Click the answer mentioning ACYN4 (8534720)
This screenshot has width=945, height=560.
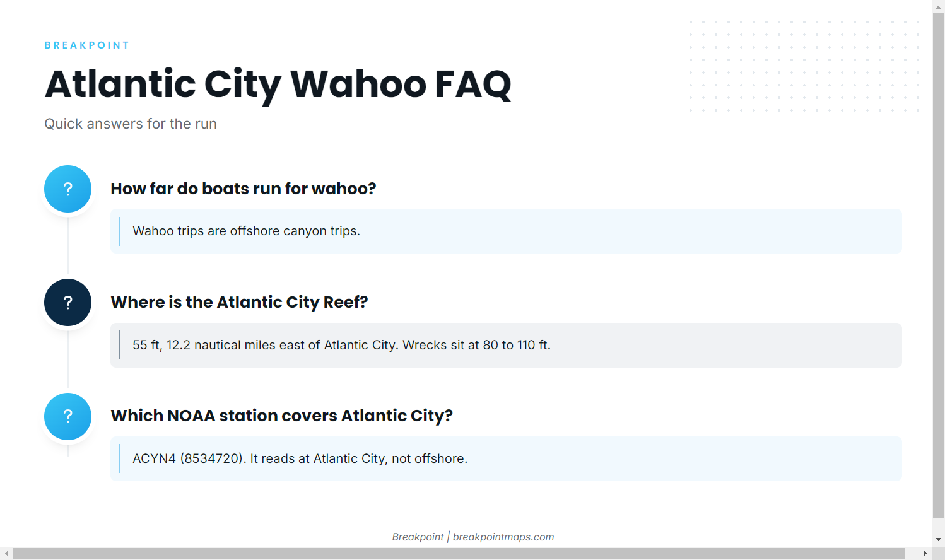(x=506, y=458)
